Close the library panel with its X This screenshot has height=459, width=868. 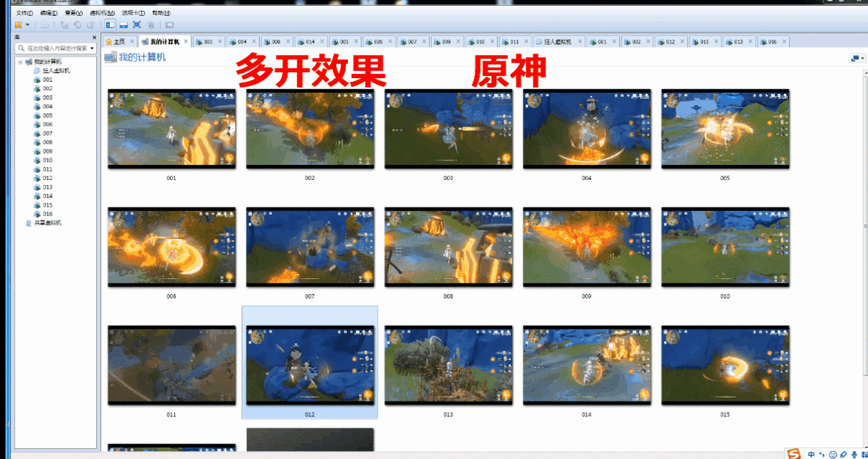[94, 38]
